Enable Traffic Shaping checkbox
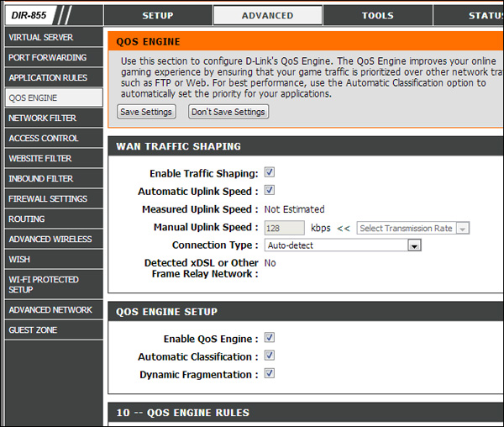The width and height of the screenshot is (504, 427). point(270,173)
